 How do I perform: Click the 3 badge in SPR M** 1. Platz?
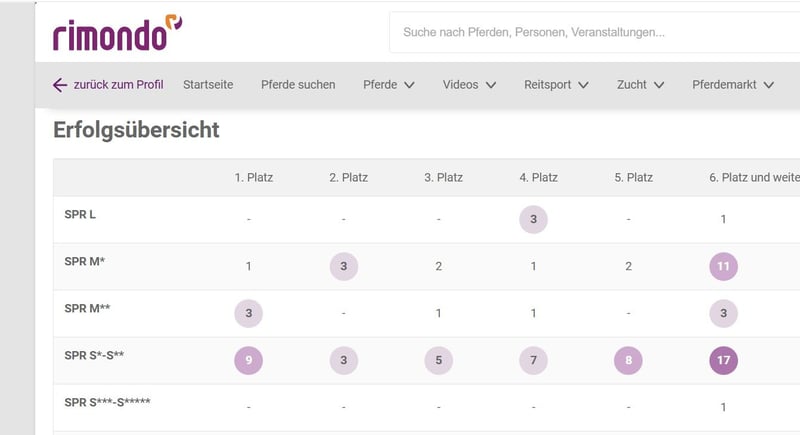click(x=248, y=313)
